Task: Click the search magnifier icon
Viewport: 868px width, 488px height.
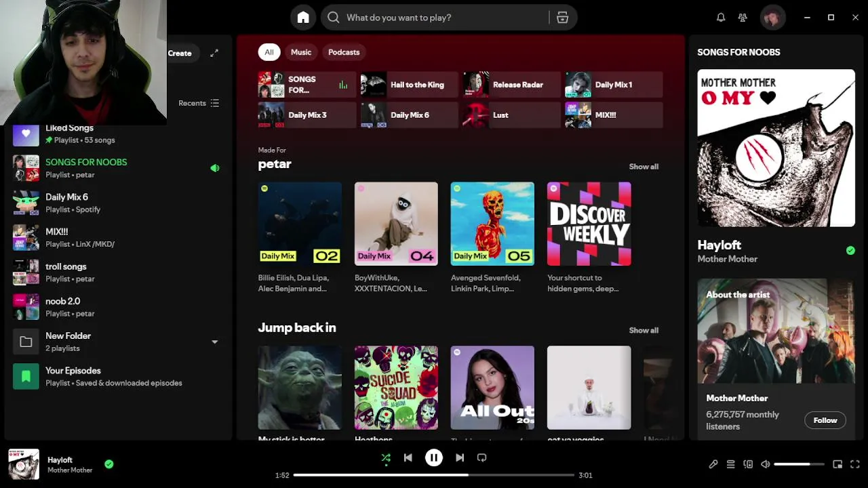Action: point(334,18)
